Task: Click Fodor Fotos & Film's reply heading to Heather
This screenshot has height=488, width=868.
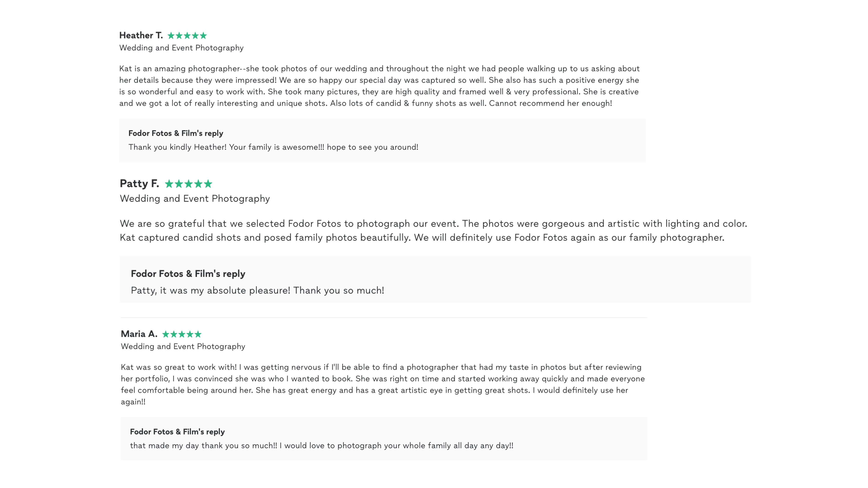Action: (176, 133)
